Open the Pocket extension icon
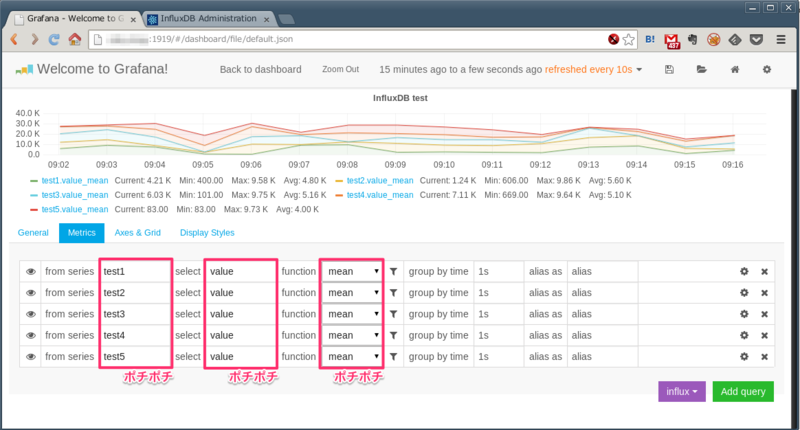Viewport: 800px width, 430px height. click(756, 39)
